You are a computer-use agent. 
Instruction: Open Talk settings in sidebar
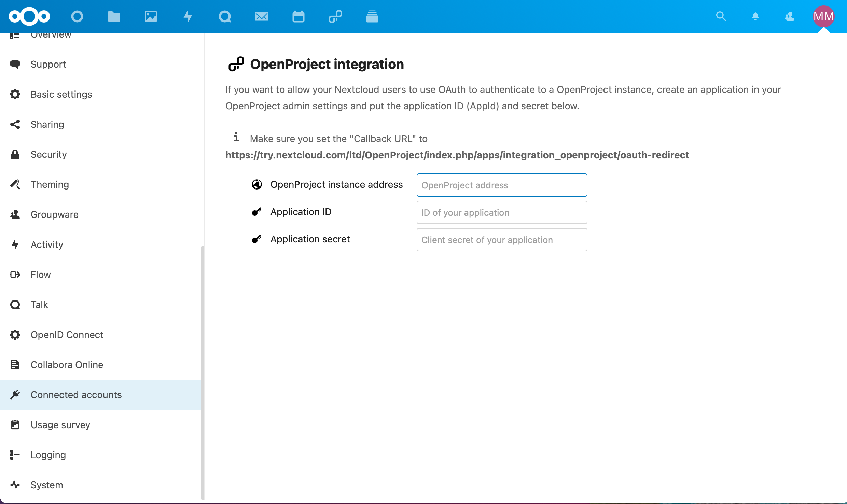(100, 305)
